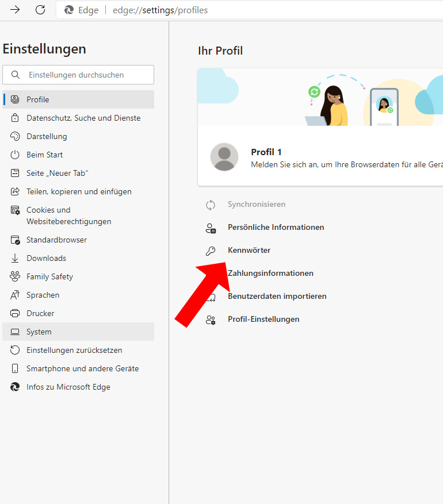The width and height of the screenshot is (443, 504).
Task: Go to Cookies und Websiteberechtigungen
Action: tap(68, 216)
